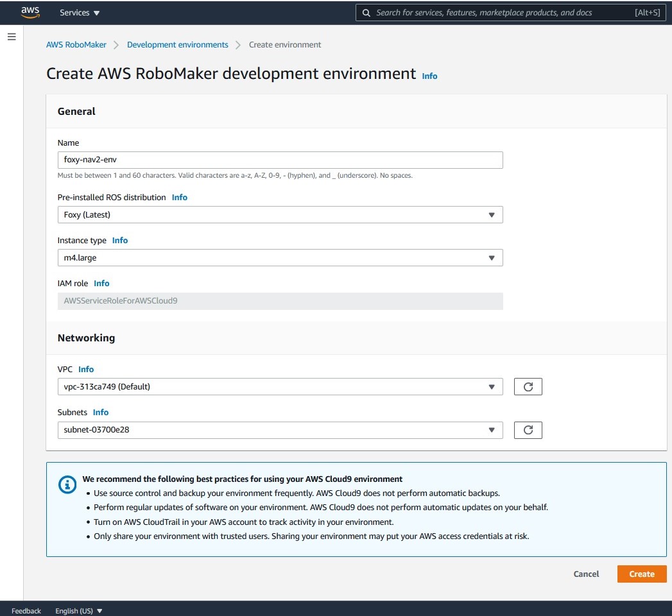Image resolution: width=672 pixels, height=616 pixels.
Task: Click the Name field label
Action: tap(68, 142)
